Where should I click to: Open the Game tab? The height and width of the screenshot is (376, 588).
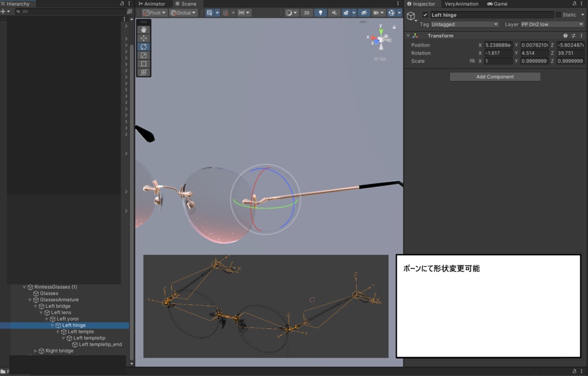pyautogui.click(x=497, y=4)
